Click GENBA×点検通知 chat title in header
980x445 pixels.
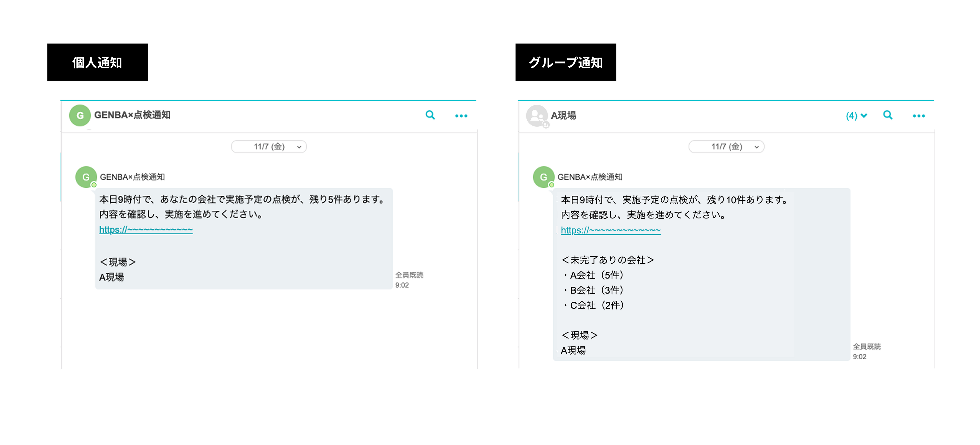pyautogui.click(x=132, y=115)
